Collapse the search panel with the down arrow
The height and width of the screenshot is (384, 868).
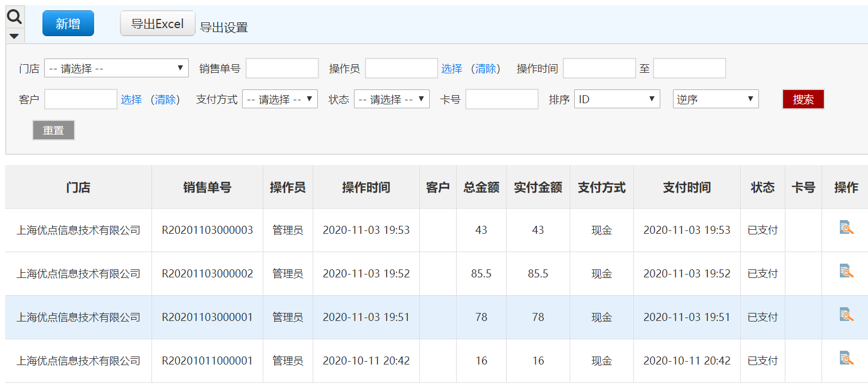(14, 36)
